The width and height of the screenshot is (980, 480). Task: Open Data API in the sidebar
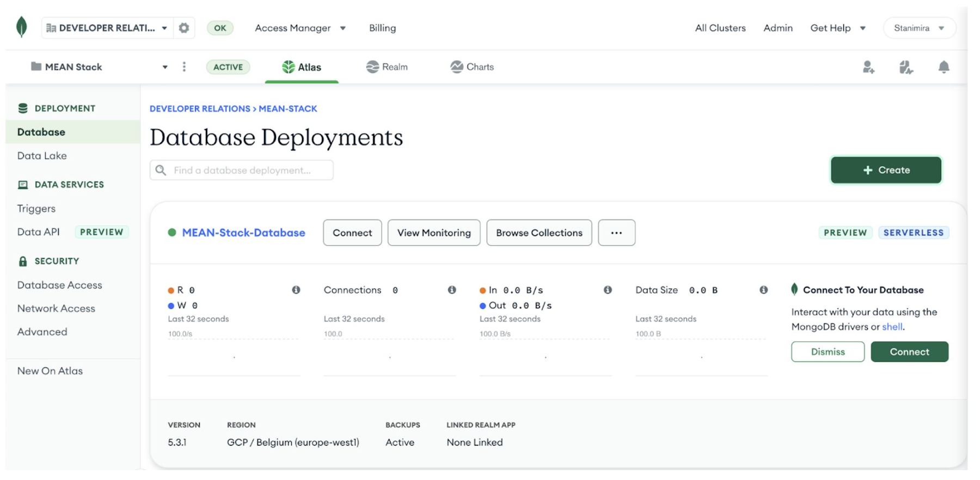38,232
